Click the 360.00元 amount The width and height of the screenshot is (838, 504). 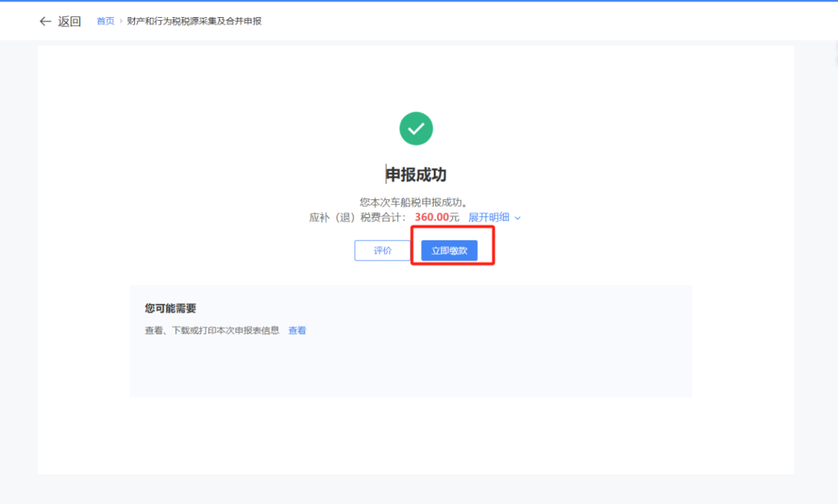437,217
